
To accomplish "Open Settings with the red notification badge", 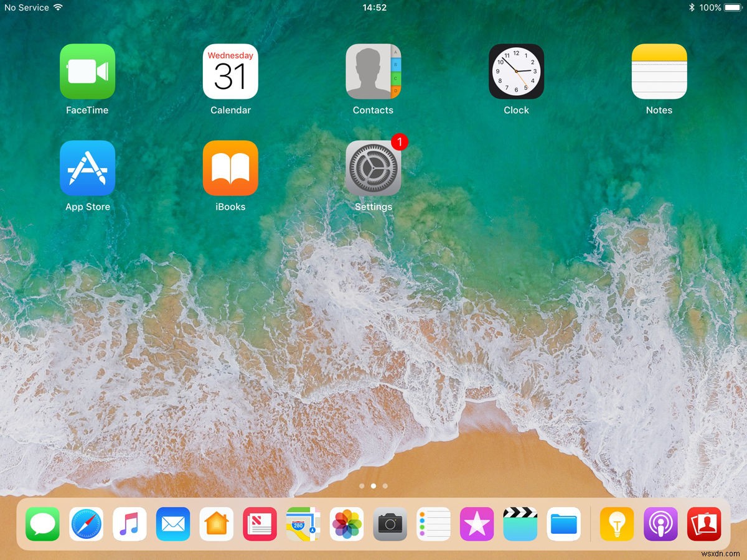I will (x=374, y=168).
